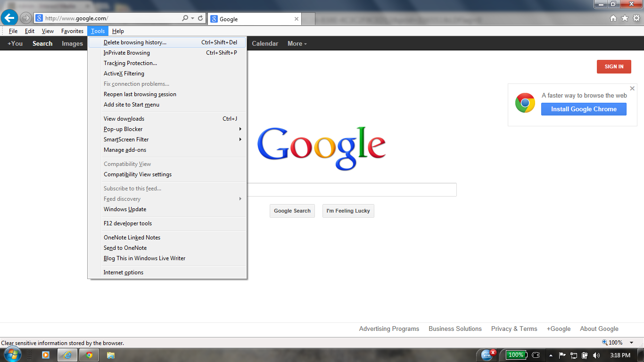
Task: Toggle ActiveX Filtering
Action: [167, 74]
